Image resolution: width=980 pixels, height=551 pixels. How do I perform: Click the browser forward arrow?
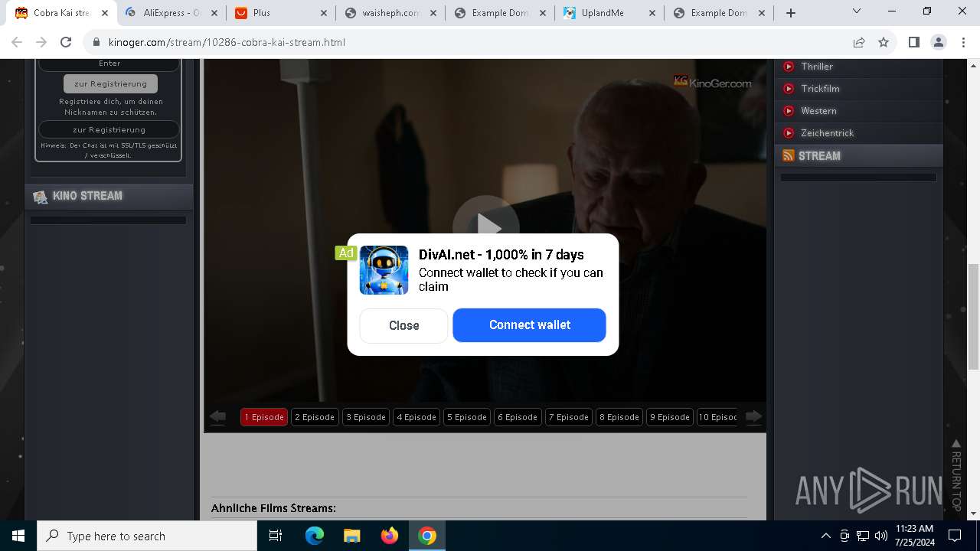[x=41, y=42]
